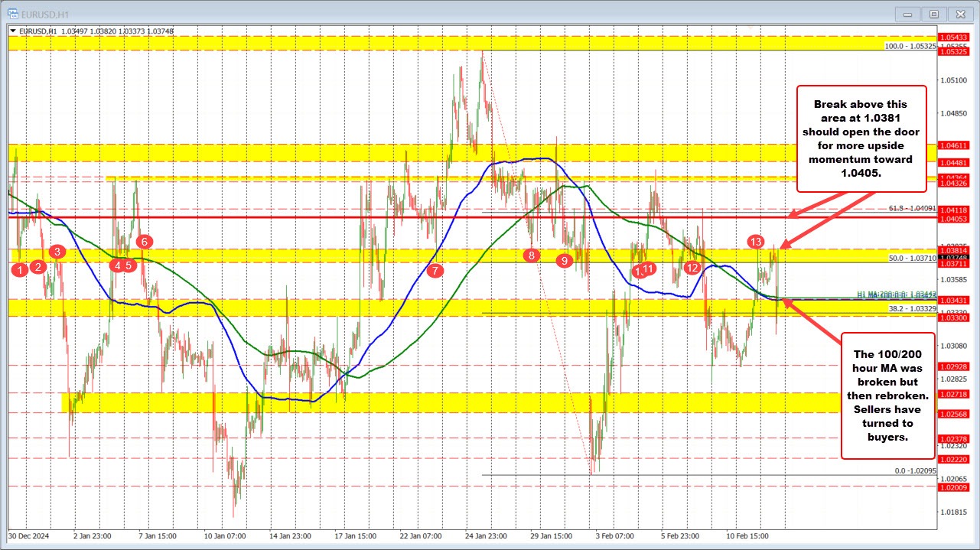980x550 pixels.
Task: Click numbered marker 1 at the chart's far left
Action: tap(20, 270)
